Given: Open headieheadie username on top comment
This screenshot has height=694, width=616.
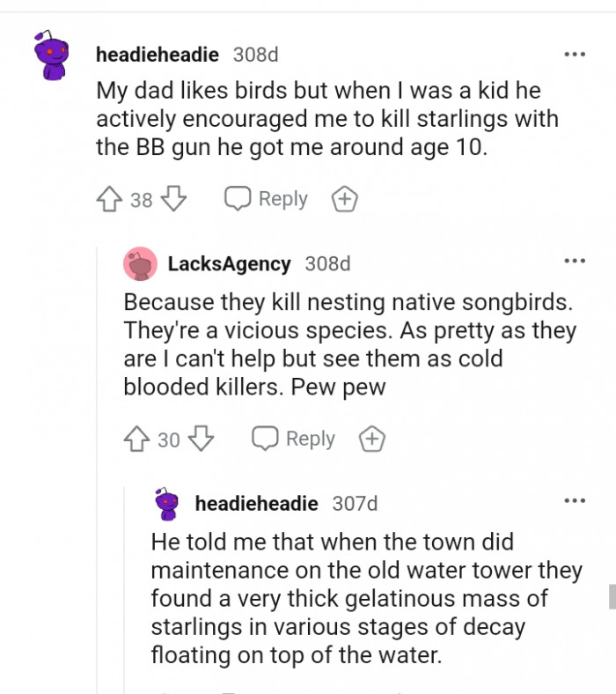Looking at the screenshot, I should point(158,55).
